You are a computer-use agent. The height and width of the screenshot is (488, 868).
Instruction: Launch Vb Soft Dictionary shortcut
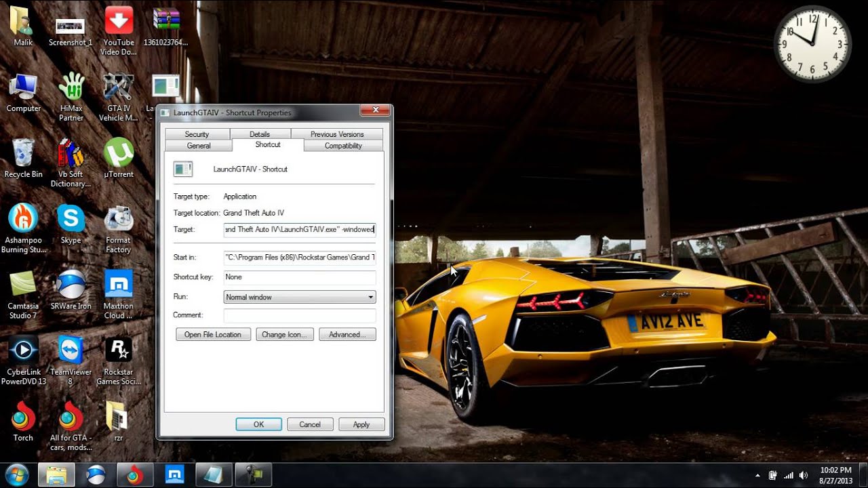pos(71,163)
